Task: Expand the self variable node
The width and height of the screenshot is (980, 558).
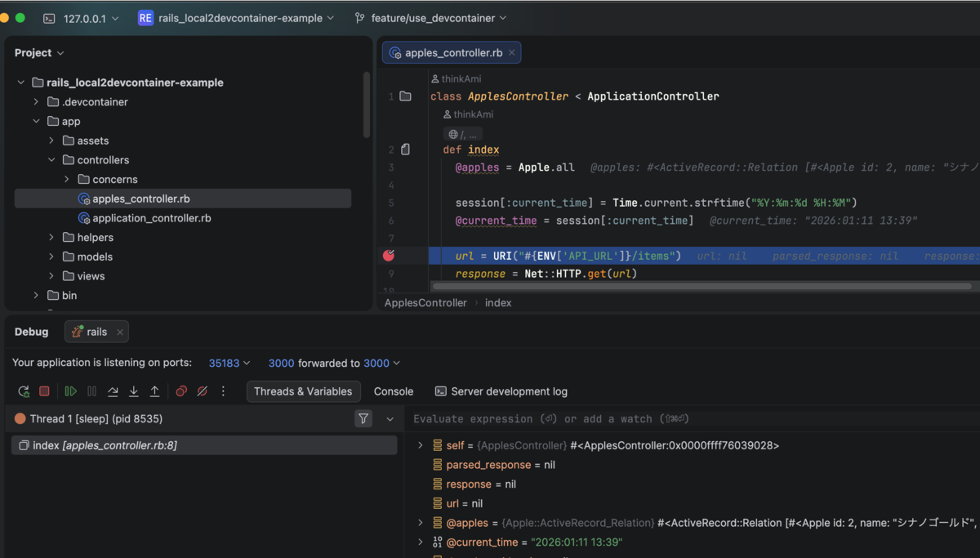Action: 421,445
